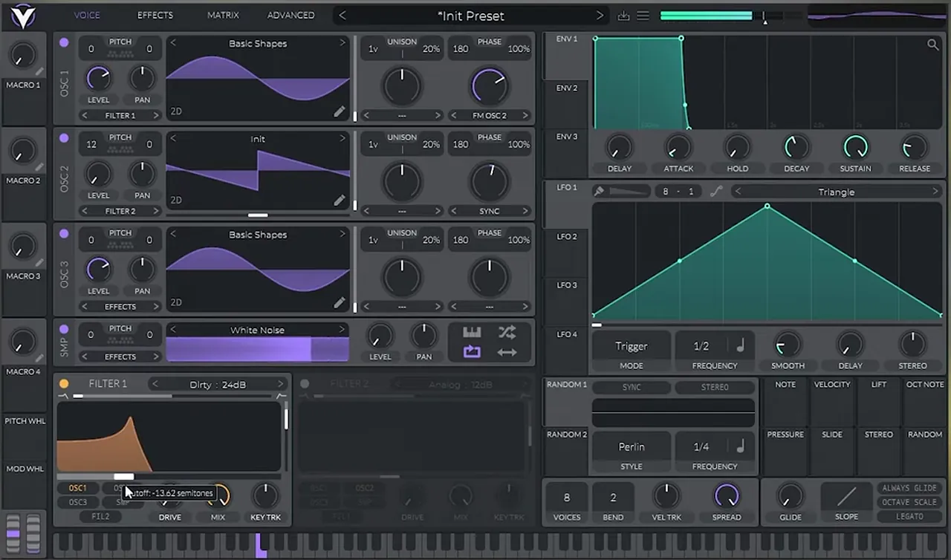The width and height of the screenshot is (951, 560).
Task: Open the OSC 3 wavetable pencil editor
Action: (x=339, y=302)
